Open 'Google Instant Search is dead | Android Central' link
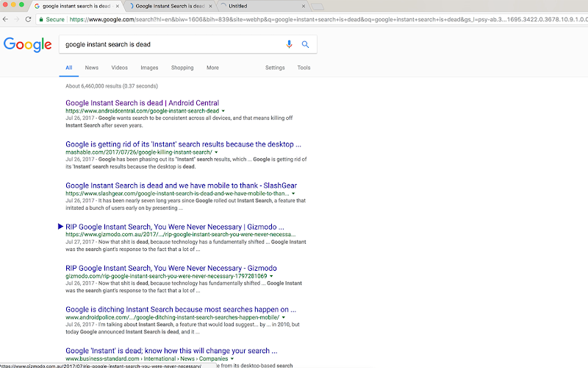Screen dimensions: 588x368 (142, 103)
